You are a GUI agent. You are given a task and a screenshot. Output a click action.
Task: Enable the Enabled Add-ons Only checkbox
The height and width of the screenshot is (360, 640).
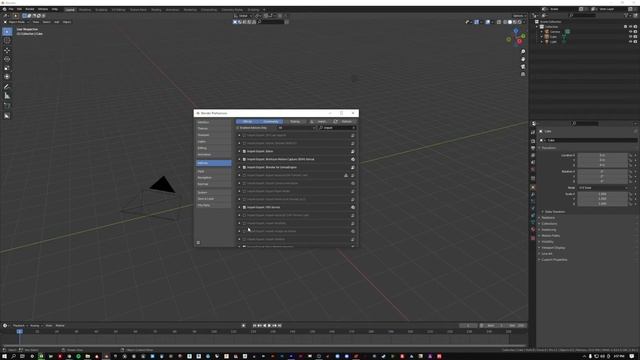pyautogui.click(x=238, y=128)
